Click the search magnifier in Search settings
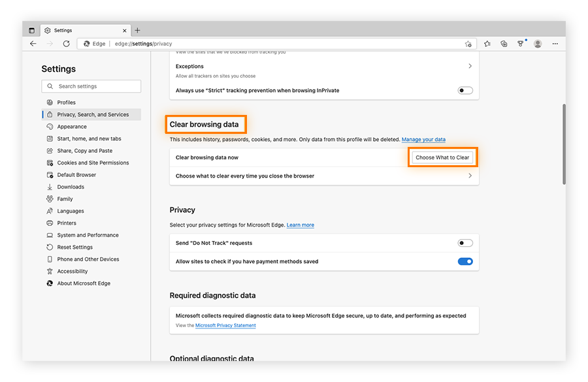The image size is (588, 382). 50,86
